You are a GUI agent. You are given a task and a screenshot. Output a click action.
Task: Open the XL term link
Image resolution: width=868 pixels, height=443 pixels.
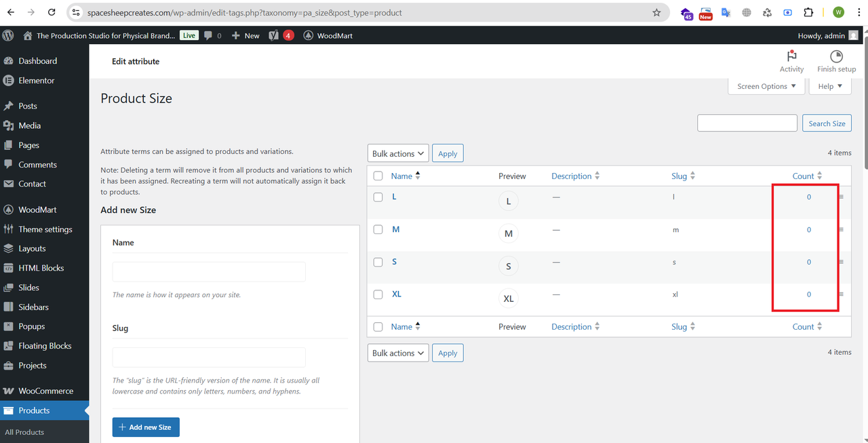point(397,294)
